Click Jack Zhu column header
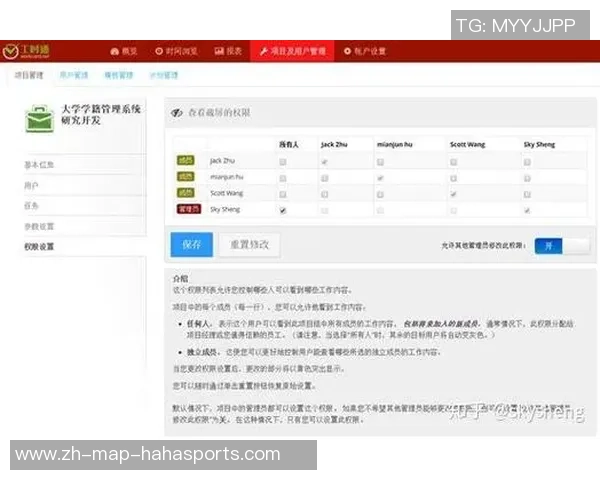The width and height of the screenshot is (600, 480). pos(334,144)
